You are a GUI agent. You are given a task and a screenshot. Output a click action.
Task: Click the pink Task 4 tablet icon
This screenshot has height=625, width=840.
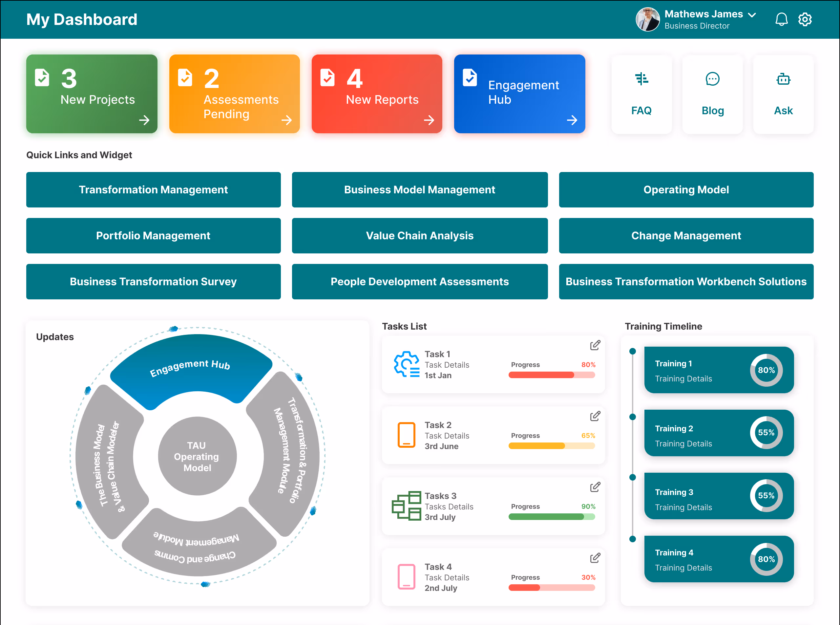pyautogui.click(x=407, y=576)
